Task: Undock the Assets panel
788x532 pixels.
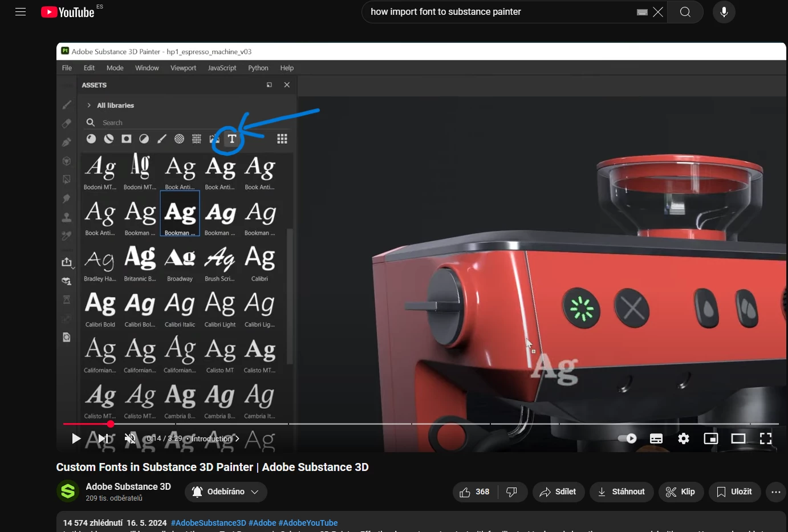Action: 269,85
